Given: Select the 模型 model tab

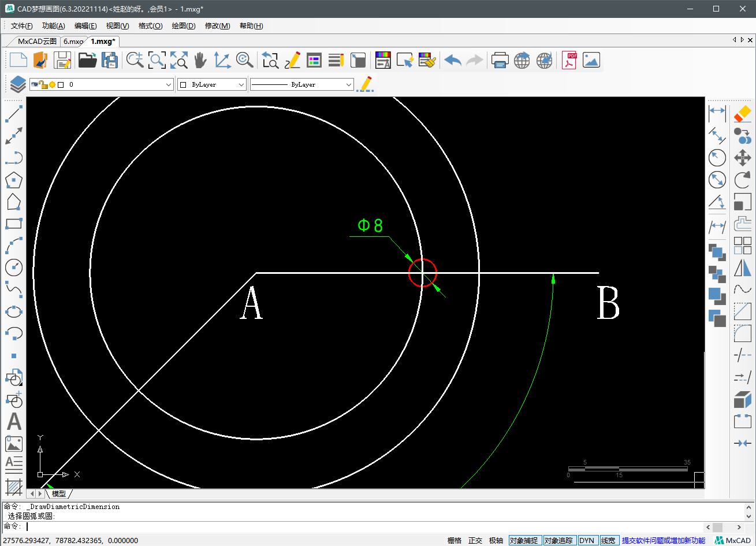Looking at the screenshot, I should 59,493.
